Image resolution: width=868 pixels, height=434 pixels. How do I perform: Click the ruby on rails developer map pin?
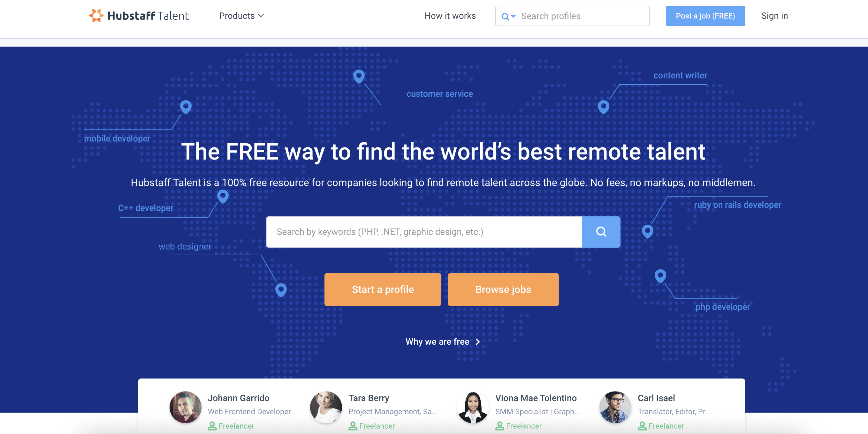[648, 231]
